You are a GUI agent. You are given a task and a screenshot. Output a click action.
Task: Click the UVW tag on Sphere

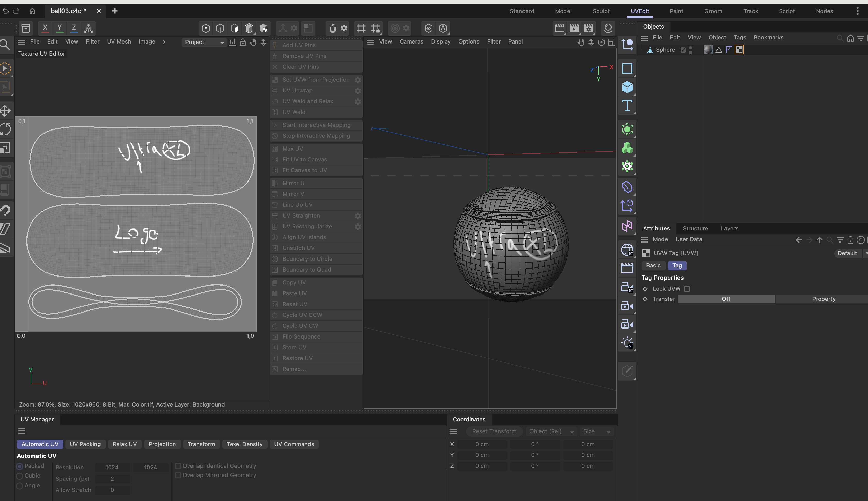click(x=739, y=49)
